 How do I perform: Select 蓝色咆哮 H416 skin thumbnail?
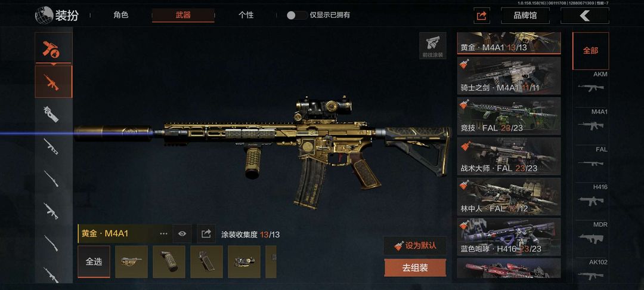click(509, 237)
